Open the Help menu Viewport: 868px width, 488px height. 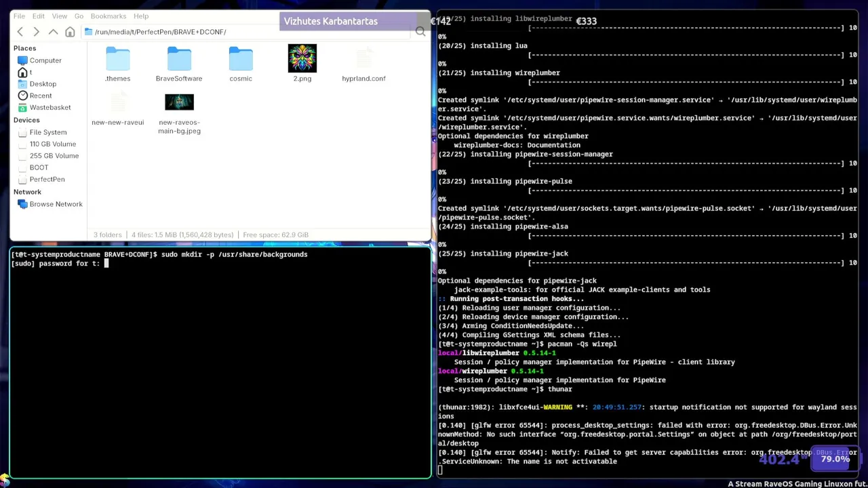(141, 16)
